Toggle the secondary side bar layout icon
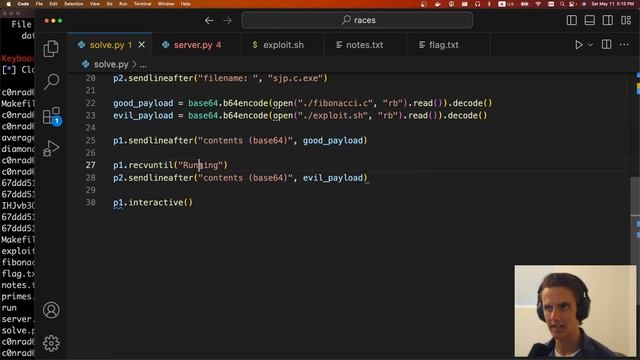Viewport: 640px width, 360px height. (x=607, y=20)
